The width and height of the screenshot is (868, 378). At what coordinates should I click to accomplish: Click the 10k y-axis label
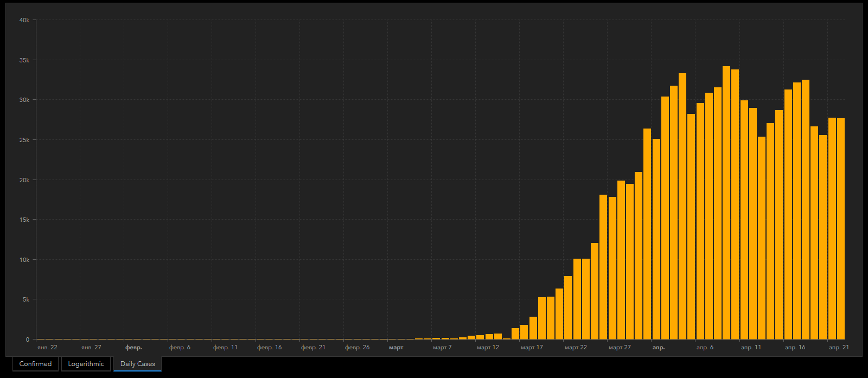[24, 260]
